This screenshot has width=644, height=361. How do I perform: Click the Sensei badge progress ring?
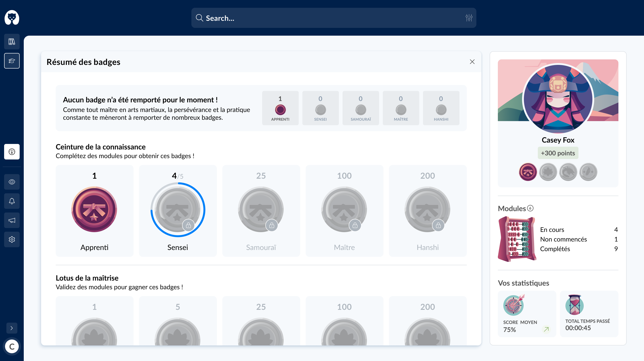coord(177,210)
